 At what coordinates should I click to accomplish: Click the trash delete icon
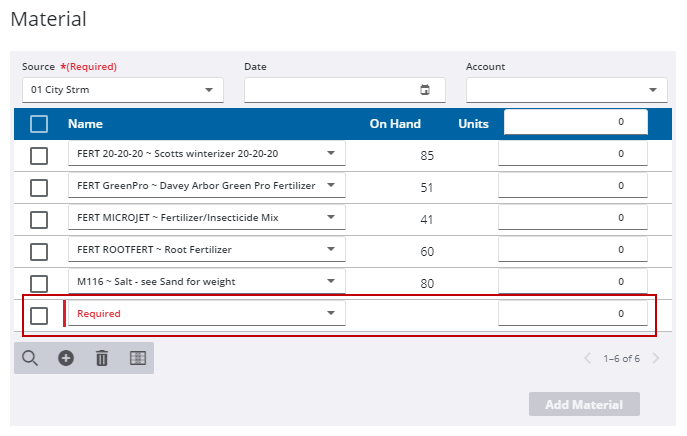(101, 358)
